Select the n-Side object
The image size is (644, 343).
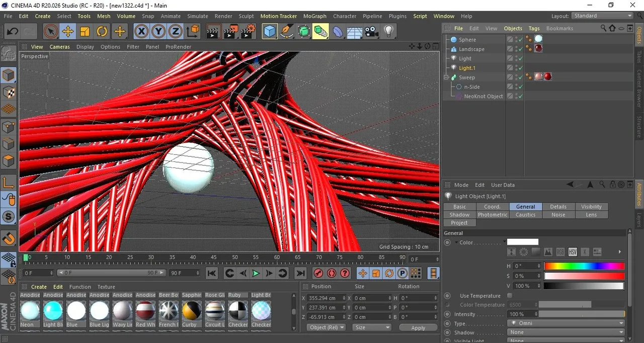click(471, 87)
